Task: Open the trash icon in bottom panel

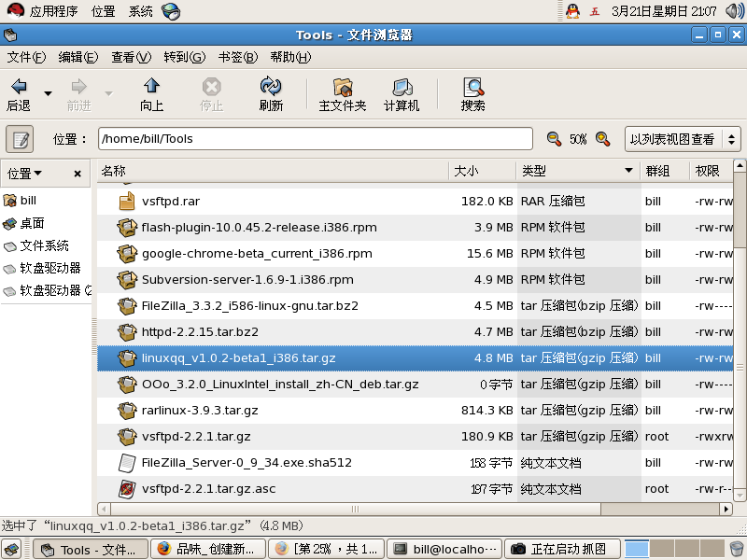Action: tap(736, 549)
